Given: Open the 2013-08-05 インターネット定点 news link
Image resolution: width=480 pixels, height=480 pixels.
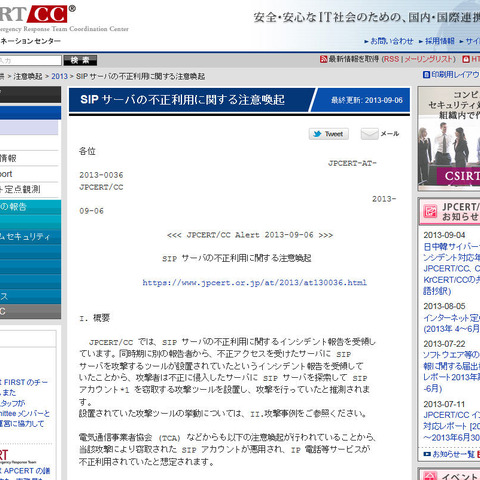Looking at the screenshot, I should (x=452, y=323).
